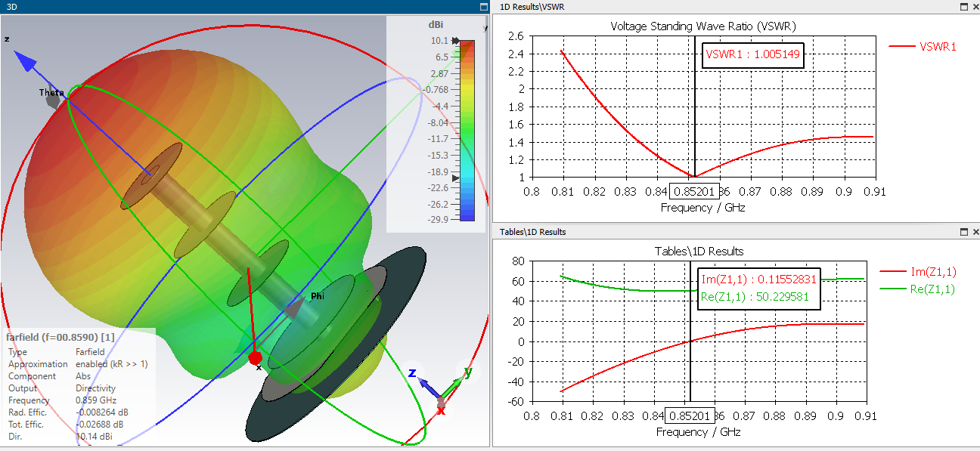Click the dBi color ramp bar
This screenshot has height=451, width=980.
pyautogui.click(x=467, y=130)
